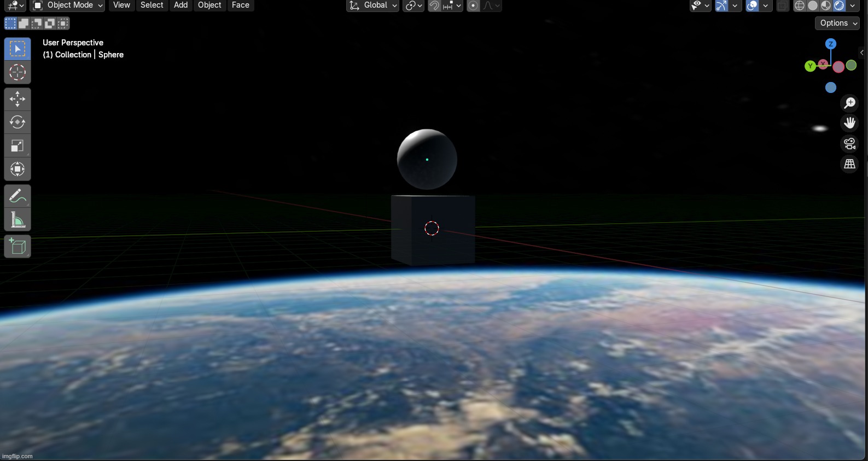Click the Z axis on navigation gizmo
868x461 pixels.
click(x=831, y=44)
